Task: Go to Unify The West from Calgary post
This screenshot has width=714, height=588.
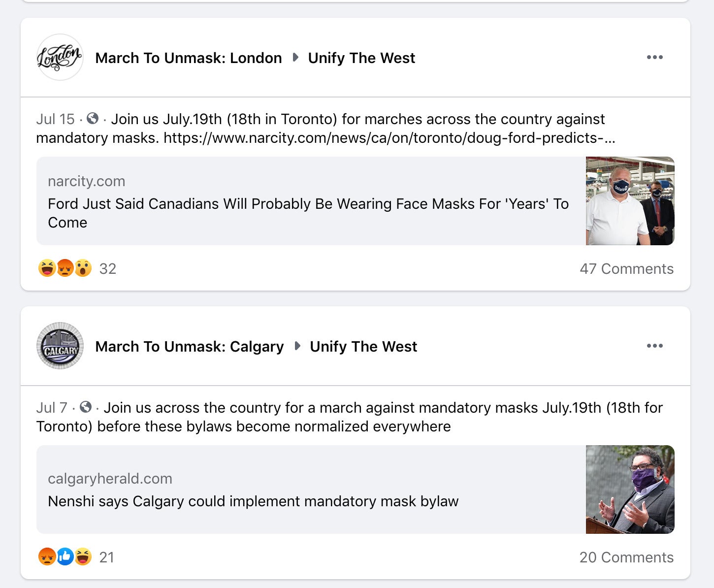Action: 363,347
